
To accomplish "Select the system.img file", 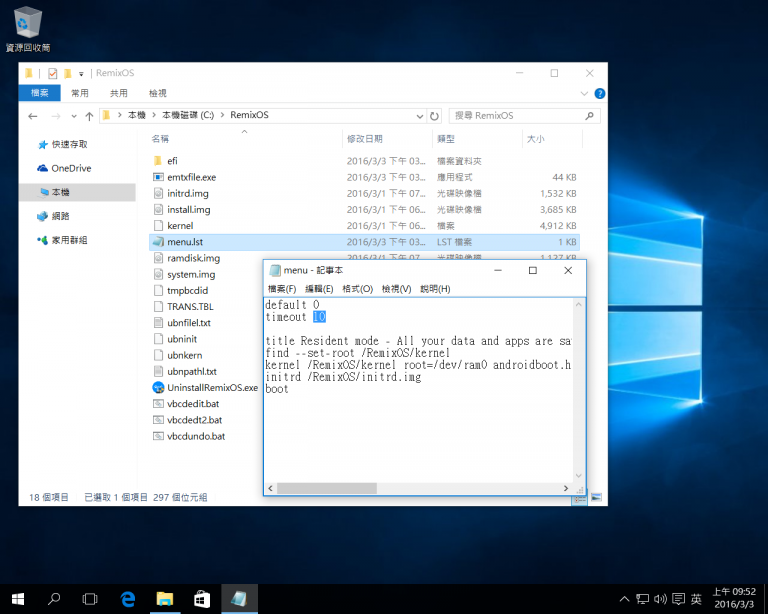I will tap(191, 274).
